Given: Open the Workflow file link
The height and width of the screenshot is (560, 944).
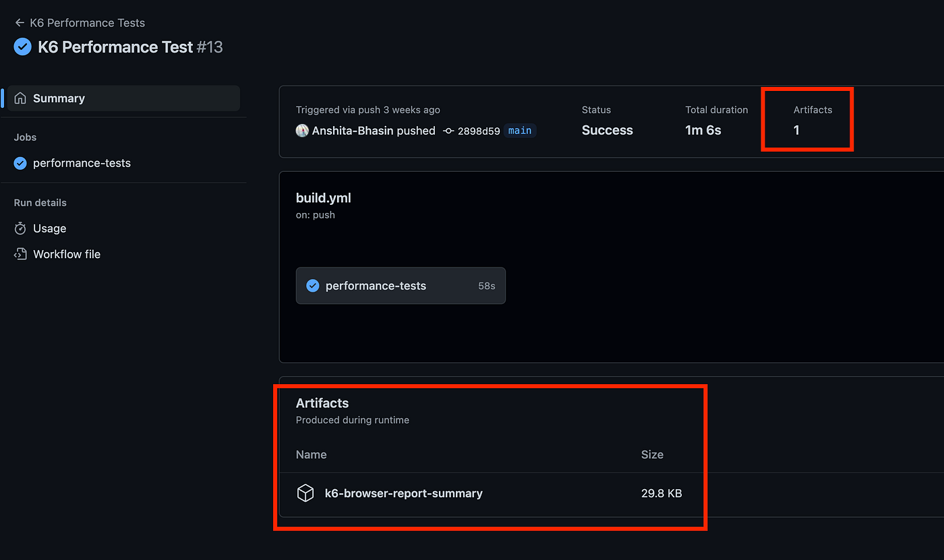Looking at the screenshot, I should tap(67, 254).
